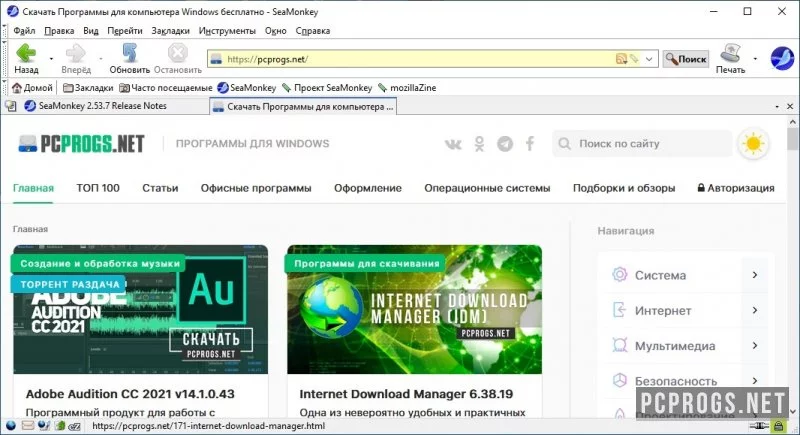800x435 pixels.
Task: Click the bookmark tag icon in address bar
Action: (x=634, y=59)
